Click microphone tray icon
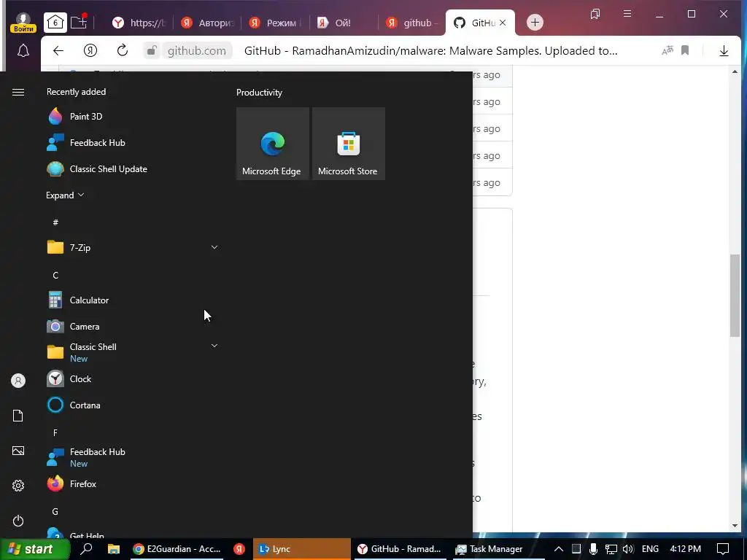The height and width of the screenshot is (560, 747). tap(593, 549)
